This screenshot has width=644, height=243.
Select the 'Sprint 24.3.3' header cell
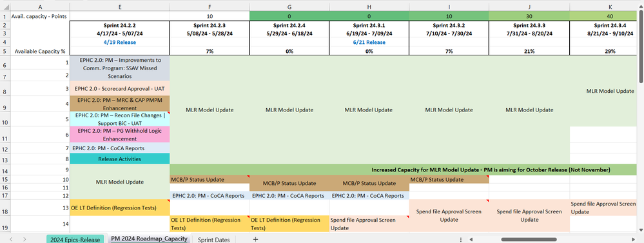tap(529, 25)
